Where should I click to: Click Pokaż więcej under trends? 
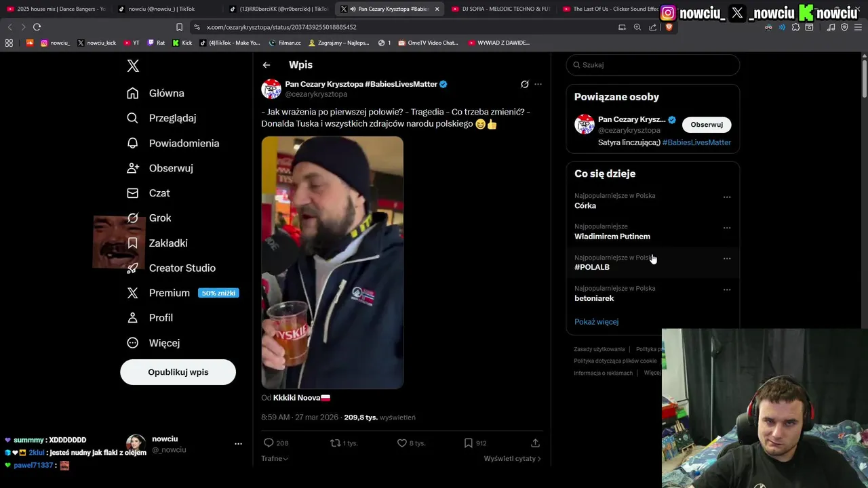(596, 322)
